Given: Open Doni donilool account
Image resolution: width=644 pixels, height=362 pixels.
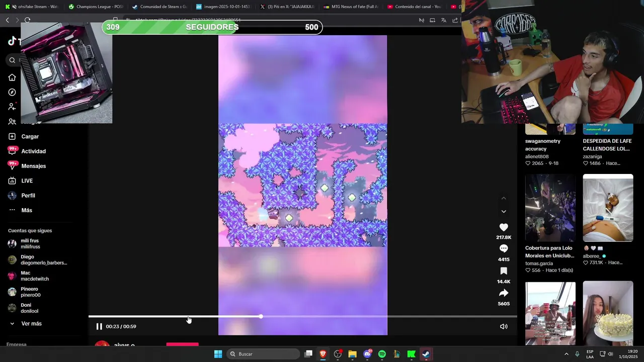Looking at the screenshot, I should click(x=23, y=308).
